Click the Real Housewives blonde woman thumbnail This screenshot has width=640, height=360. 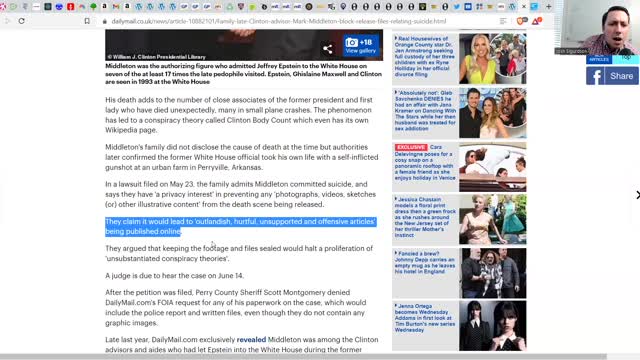(493, 59)
